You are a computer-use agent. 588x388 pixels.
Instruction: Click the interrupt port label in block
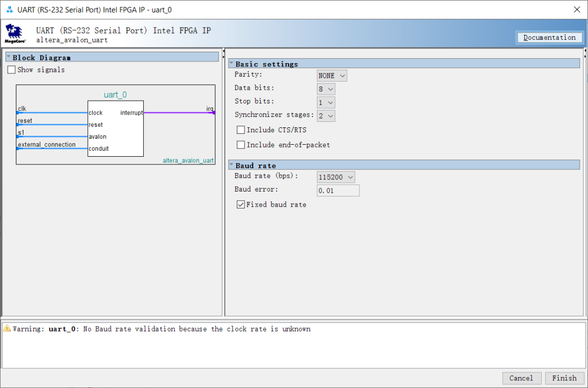131,113
